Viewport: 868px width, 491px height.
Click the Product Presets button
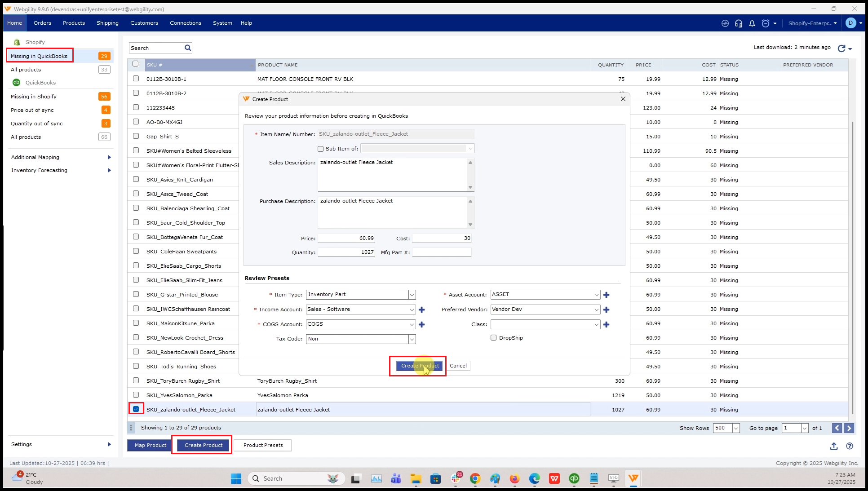click(263, 445)
